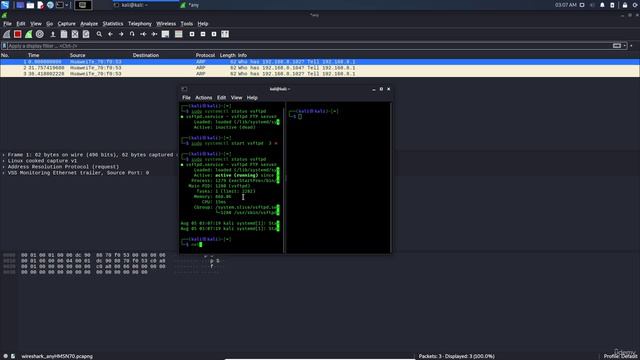Image resolution: width=640 pixels, height=360 pixels.
Task: Select packet 3 in the packet list
Action: coord(320,74)
